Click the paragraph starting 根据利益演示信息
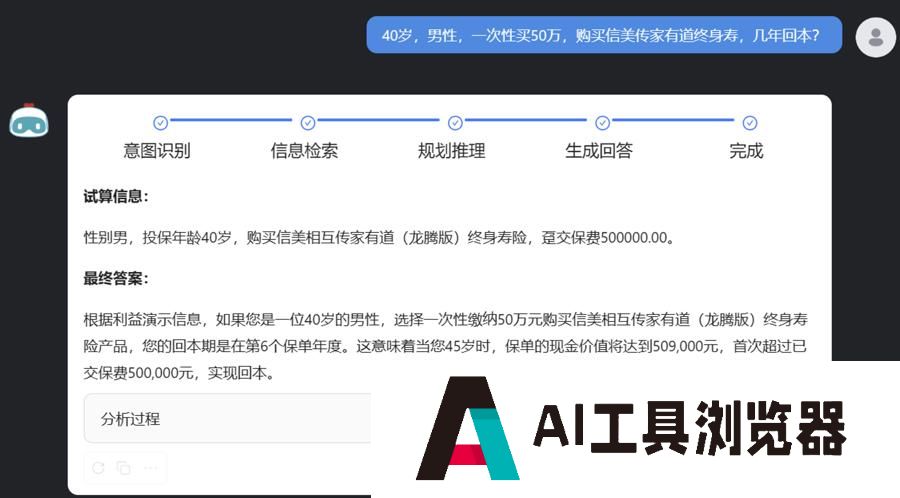900x498 pixels. (x=445, y=346)
